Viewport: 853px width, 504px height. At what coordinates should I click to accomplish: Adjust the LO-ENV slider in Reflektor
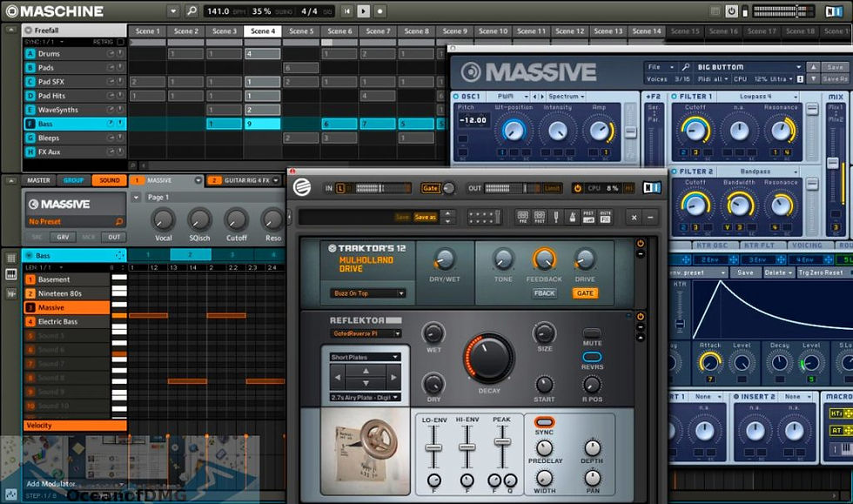pos(433,447)
